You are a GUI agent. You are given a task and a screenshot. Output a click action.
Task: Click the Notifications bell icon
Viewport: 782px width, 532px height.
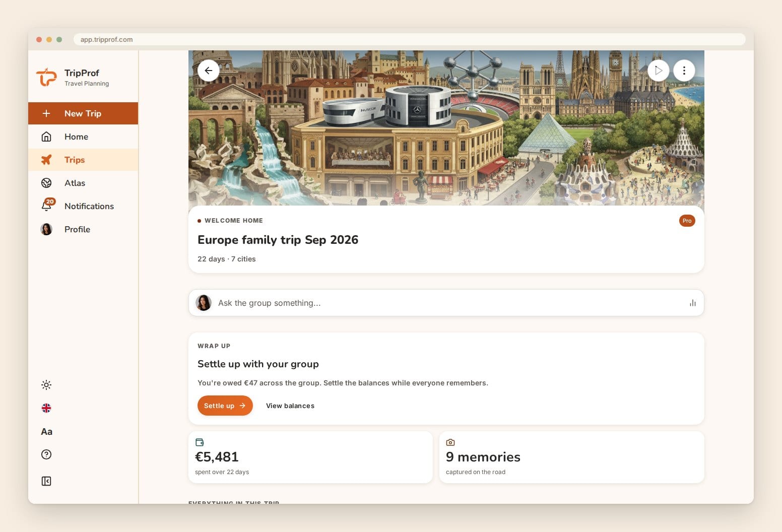tap(46, 206)
